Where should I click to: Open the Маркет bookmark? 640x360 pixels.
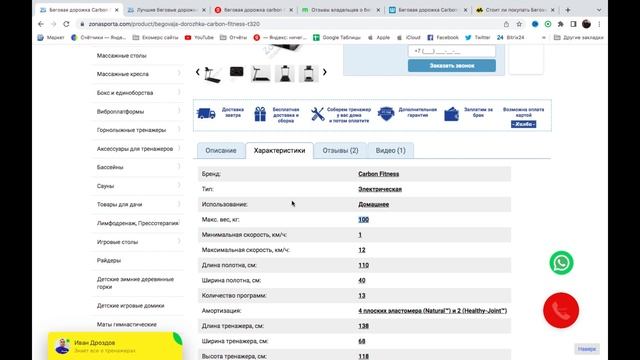pos(51,37)
